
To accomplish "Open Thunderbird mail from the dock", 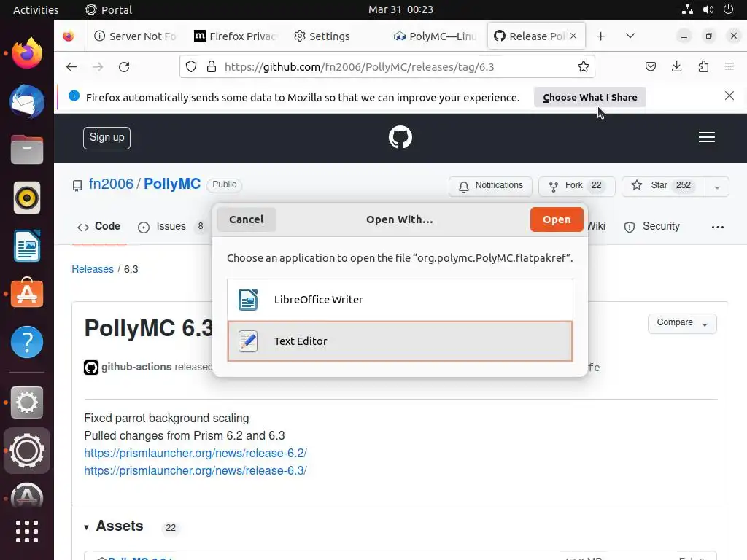I will [x=27, y=101].
